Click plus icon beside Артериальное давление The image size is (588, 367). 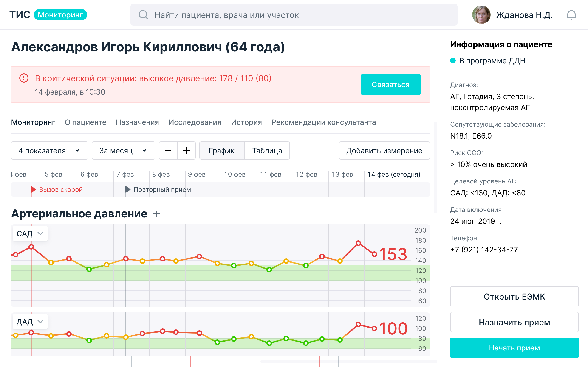(157, 214)
